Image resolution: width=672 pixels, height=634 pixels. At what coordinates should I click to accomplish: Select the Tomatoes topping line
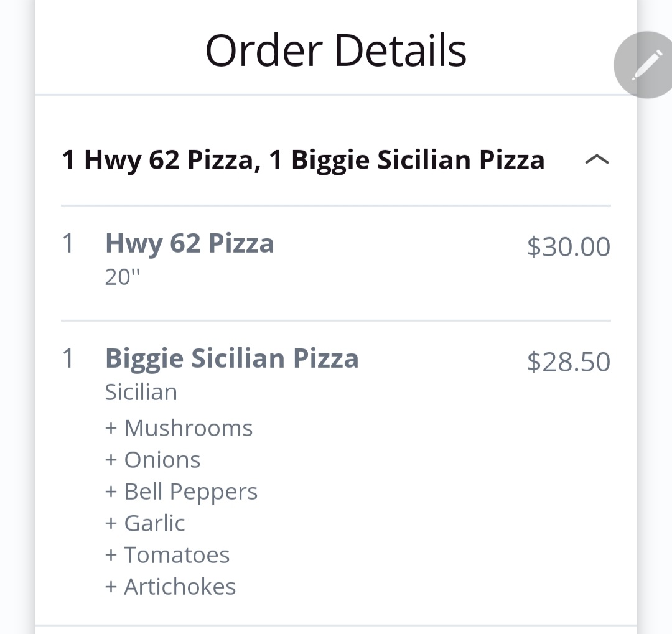pos(167,555)
